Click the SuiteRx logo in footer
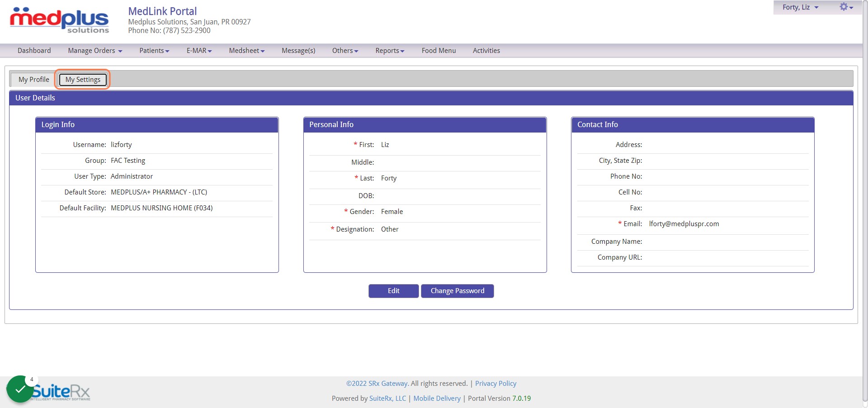The height and width of the screenshot is (408, 868). pyautogui.click(x=61, y=392)
